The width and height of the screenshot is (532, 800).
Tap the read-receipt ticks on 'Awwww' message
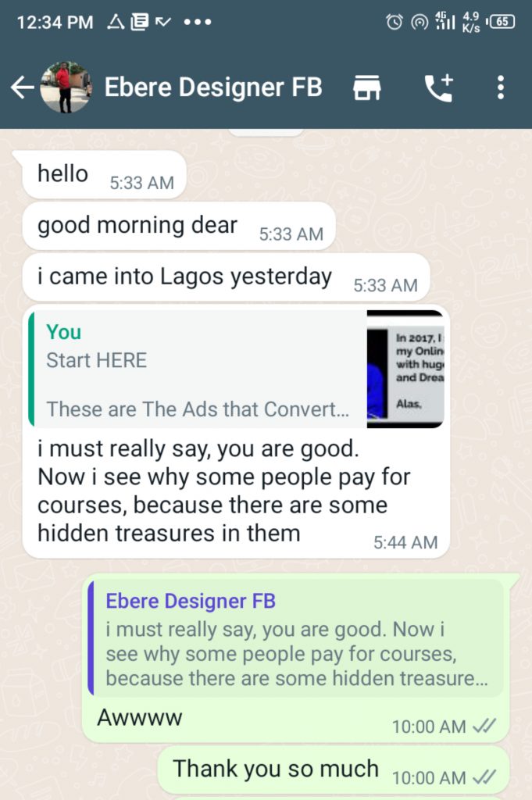484,726
